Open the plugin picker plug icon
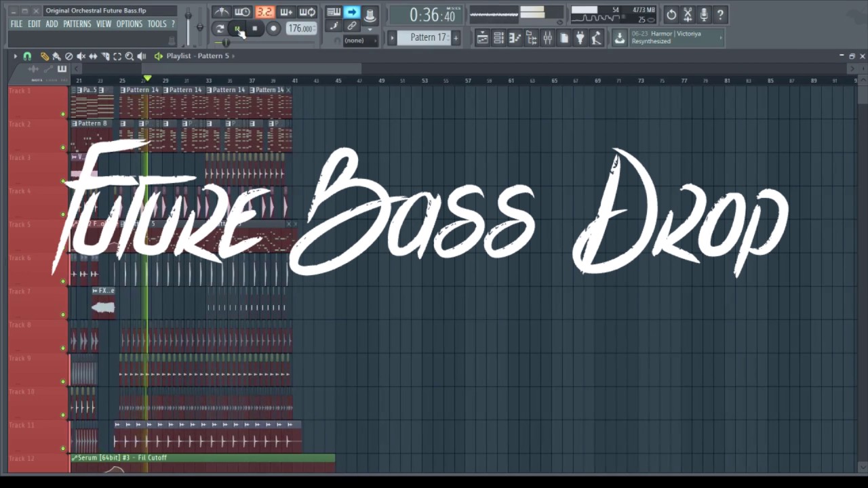 (x=580, y=38)
